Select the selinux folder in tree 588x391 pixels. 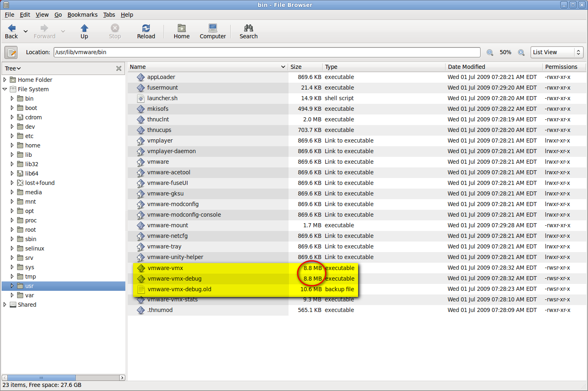click(35, 248)
